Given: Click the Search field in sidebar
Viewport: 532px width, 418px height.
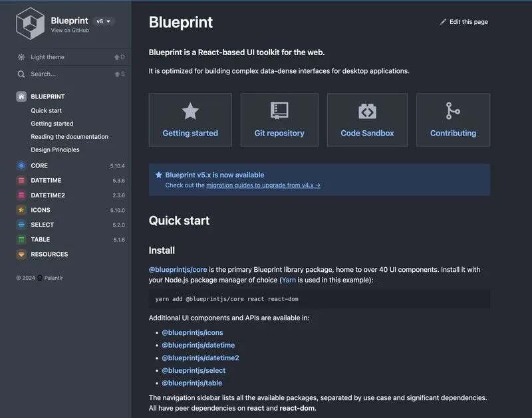Looking at the screenshot, I should point(71,74).
